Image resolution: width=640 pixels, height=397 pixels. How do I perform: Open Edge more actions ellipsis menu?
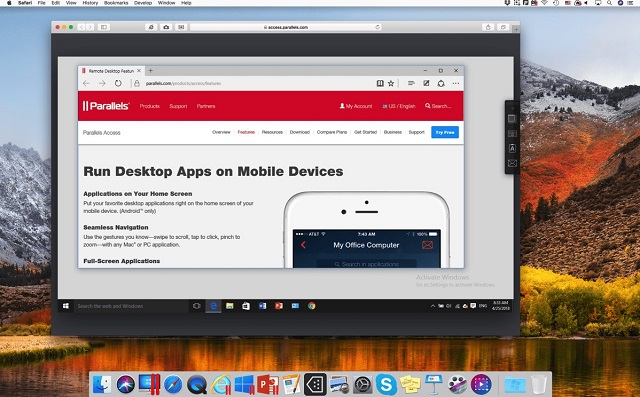(x=456, y=83)
